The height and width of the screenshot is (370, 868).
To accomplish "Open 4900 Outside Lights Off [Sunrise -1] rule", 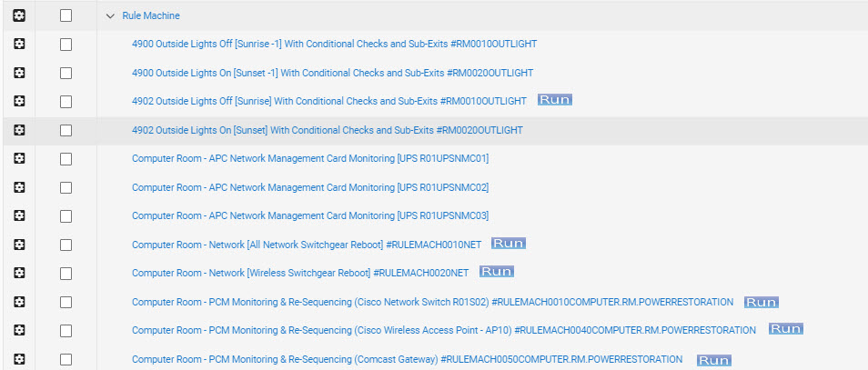I will [334, 45].
